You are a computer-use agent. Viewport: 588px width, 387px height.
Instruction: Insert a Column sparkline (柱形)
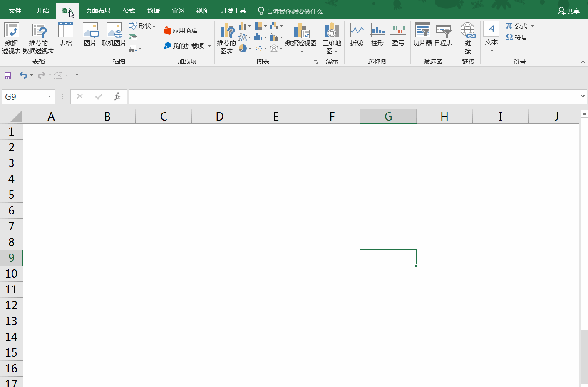pos(377,35)
